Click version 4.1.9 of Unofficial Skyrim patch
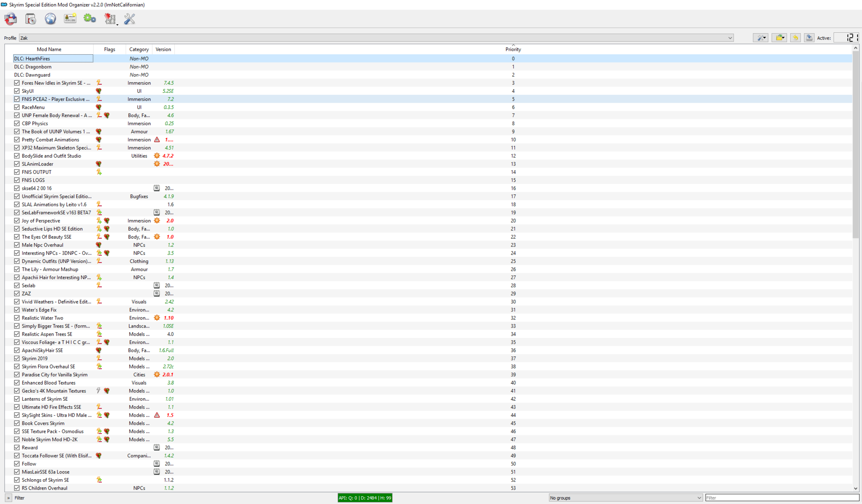The height and width of the screenshot is (504, 862). [x=169, y=196]
